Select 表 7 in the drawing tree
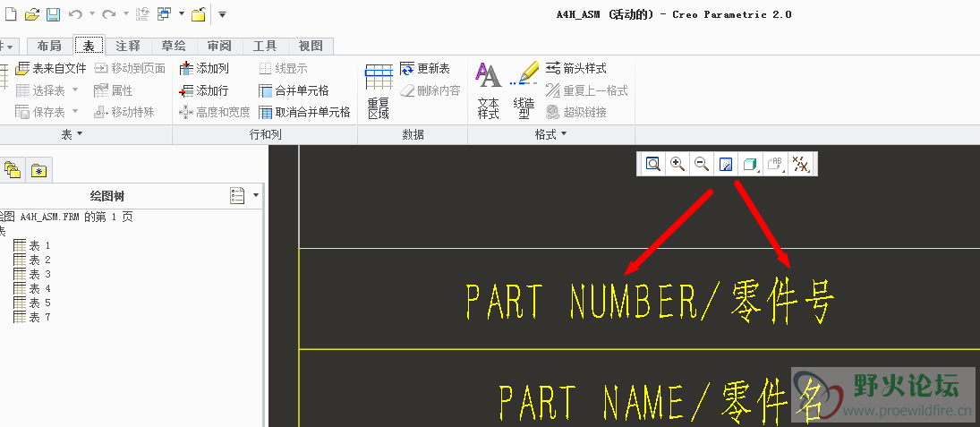 [x=32, y=318]
